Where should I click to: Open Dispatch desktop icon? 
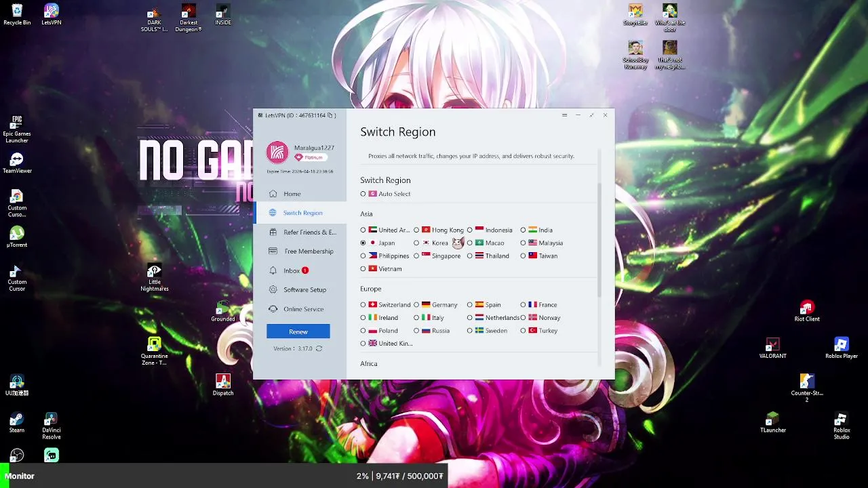[x=223, y=385]
